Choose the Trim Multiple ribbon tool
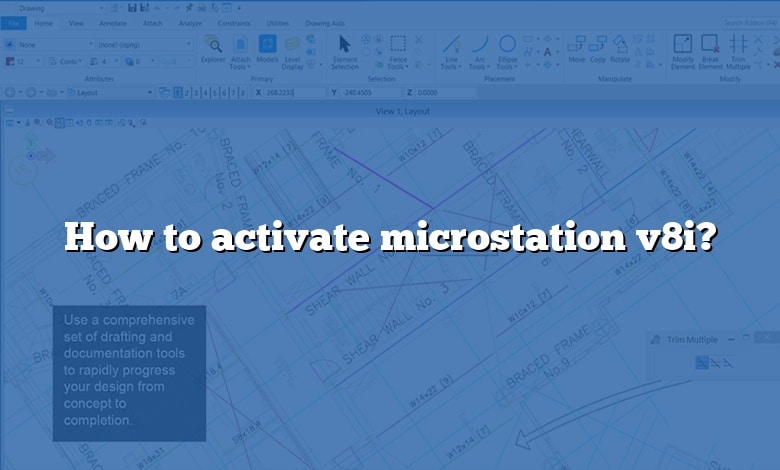 click(x=738, y=52)
